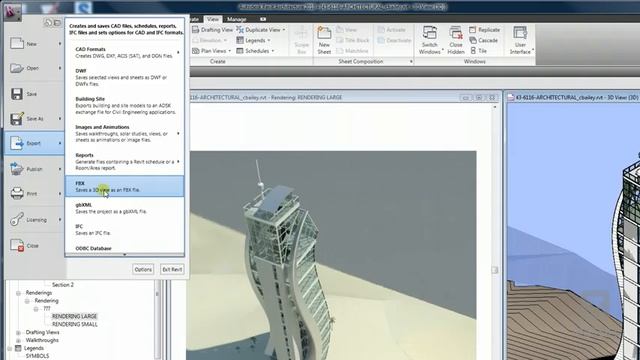Expand the Legends tree node
640x360 pixels.
click(10, 348)
